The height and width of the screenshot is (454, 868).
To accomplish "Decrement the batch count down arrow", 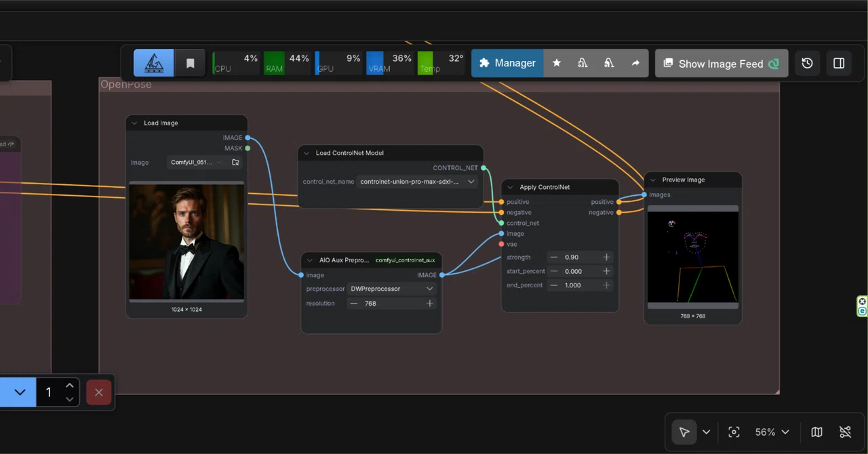I will [69, 400].
